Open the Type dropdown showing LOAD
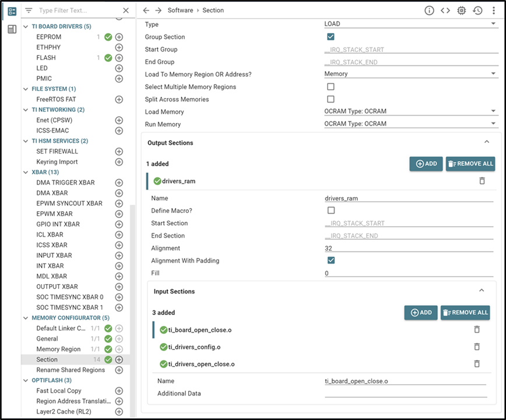 [x=411, y=24]
